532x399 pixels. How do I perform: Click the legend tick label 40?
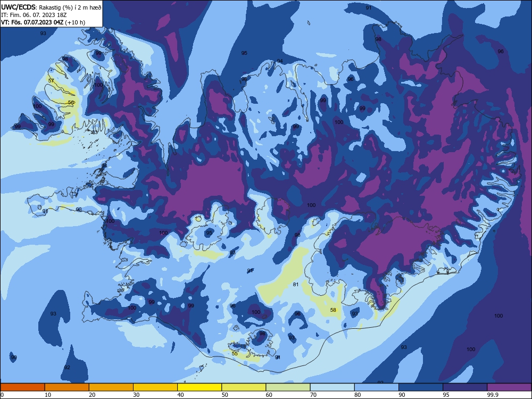pos(181,395)
